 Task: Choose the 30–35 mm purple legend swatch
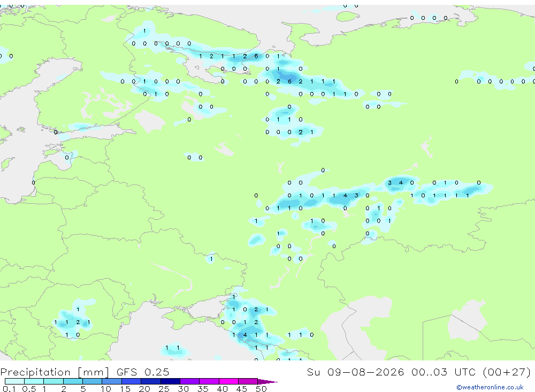pyautogui.click(x=190, y=381)
